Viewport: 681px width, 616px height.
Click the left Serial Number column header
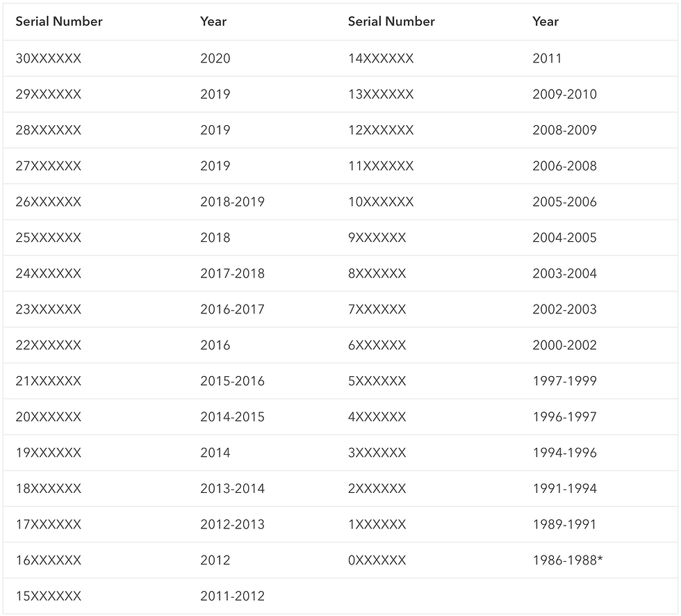(59, 22)
